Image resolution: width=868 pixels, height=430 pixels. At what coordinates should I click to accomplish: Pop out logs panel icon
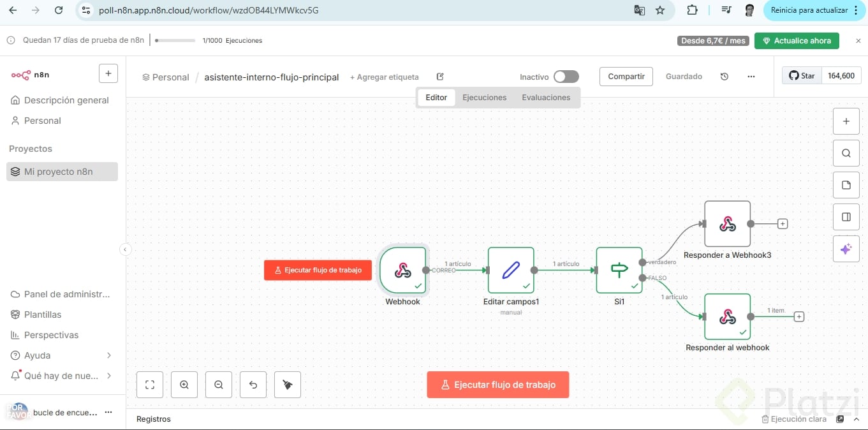coord(840,419)
